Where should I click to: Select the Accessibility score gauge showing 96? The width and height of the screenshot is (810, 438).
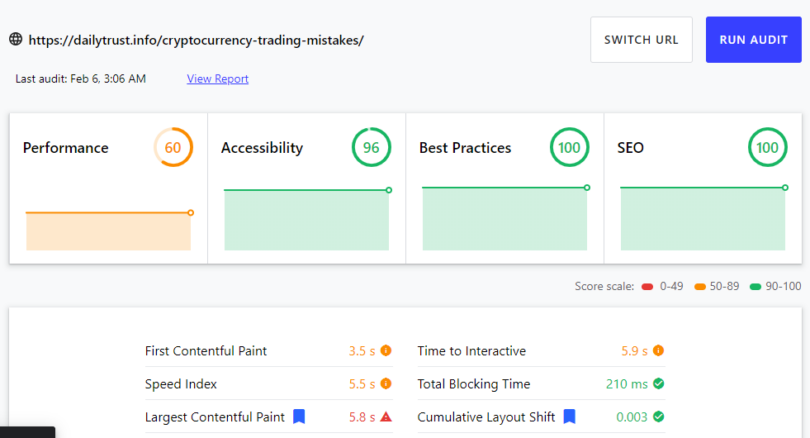[371, 147]
